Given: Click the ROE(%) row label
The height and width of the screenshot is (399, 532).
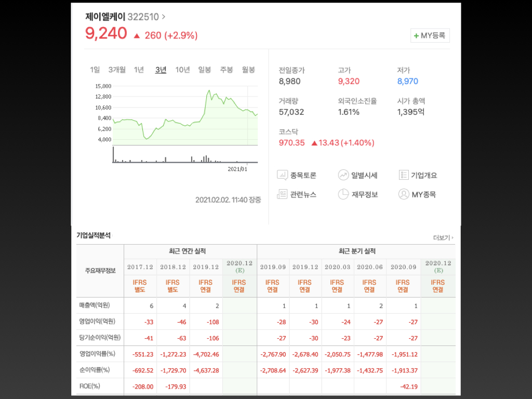Looking at the screenshot, I should (x=89, y=386).
